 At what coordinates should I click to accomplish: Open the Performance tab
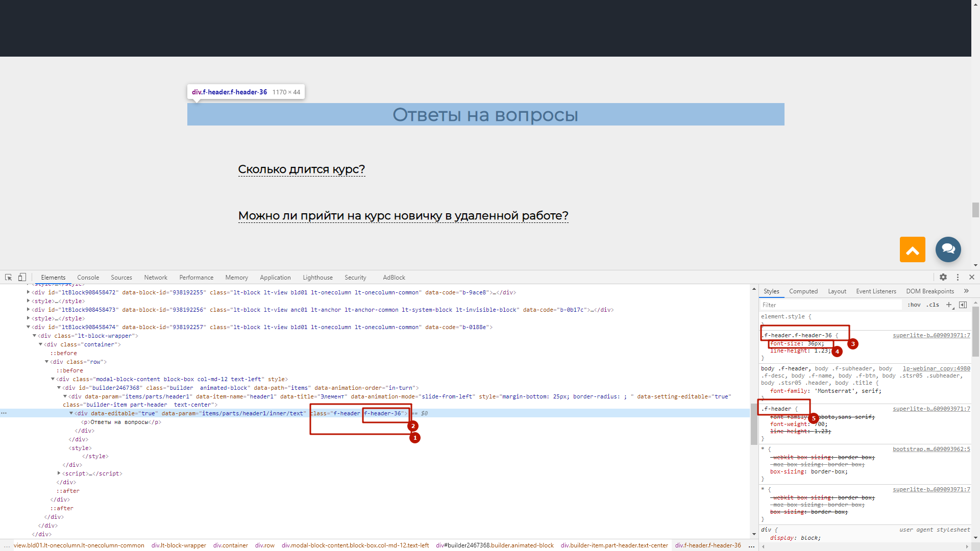197,278
